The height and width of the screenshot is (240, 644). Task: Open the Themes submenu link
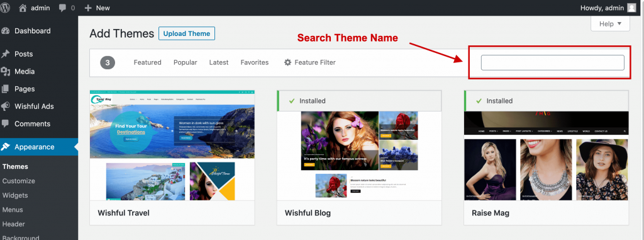15,167
